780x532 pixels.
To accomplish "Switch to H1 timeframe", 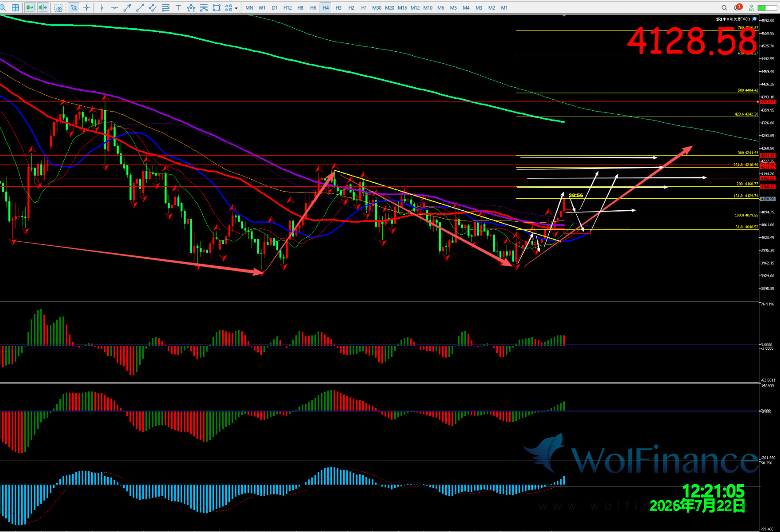I will [364, 8].
